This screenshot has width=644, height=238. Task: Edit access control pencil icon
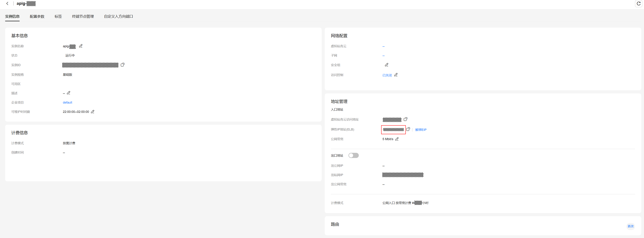(396, 75)
